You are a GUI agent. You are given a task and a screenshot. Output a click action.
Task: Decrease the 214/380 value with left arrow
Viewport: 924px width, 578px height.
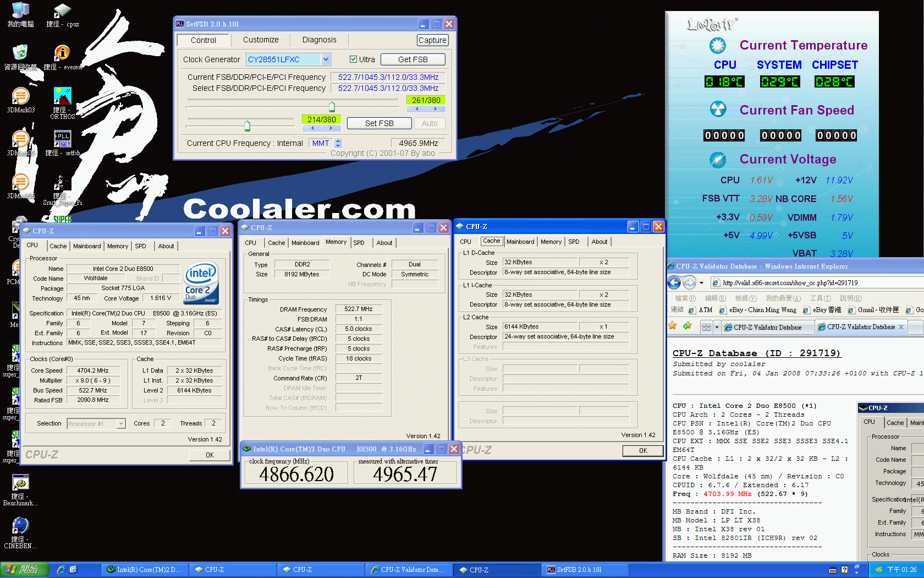pos(312,128)
